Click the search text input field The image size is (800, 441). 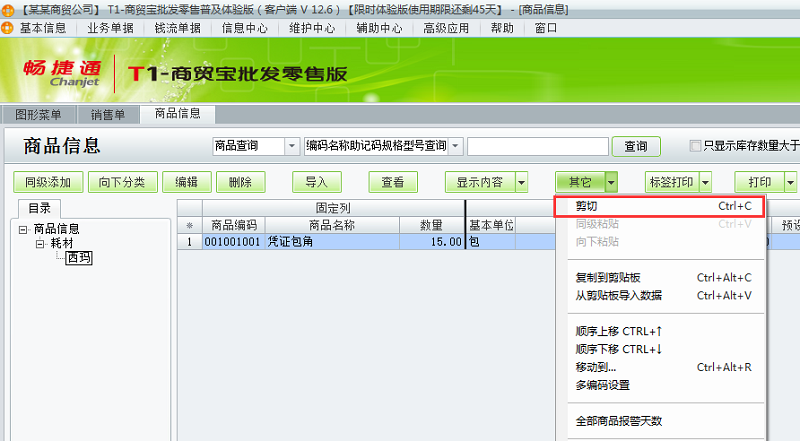pos(538,146)
